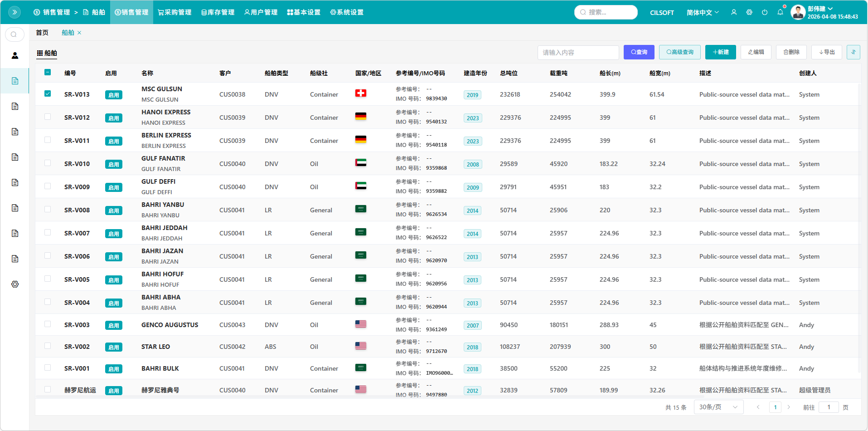Image resolution: width=868 pixels, height=431 pixels.
Task: Uncheck the SR-V013 row checkbox
Action: pyautogui.click(x=48, y=94)
